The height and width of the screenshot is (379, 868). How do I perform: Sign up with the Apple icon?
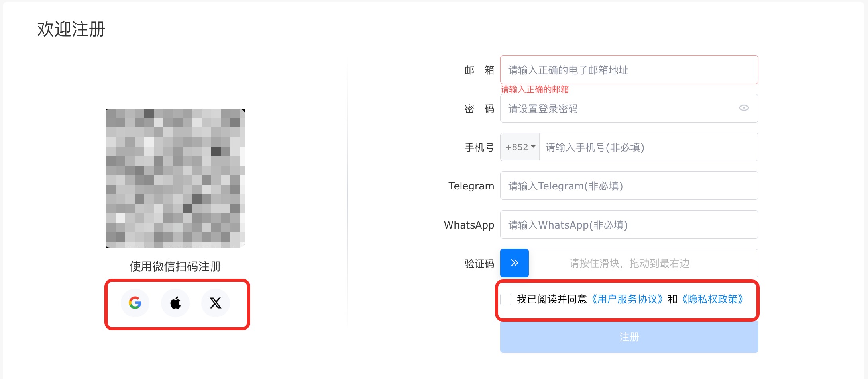175,303
